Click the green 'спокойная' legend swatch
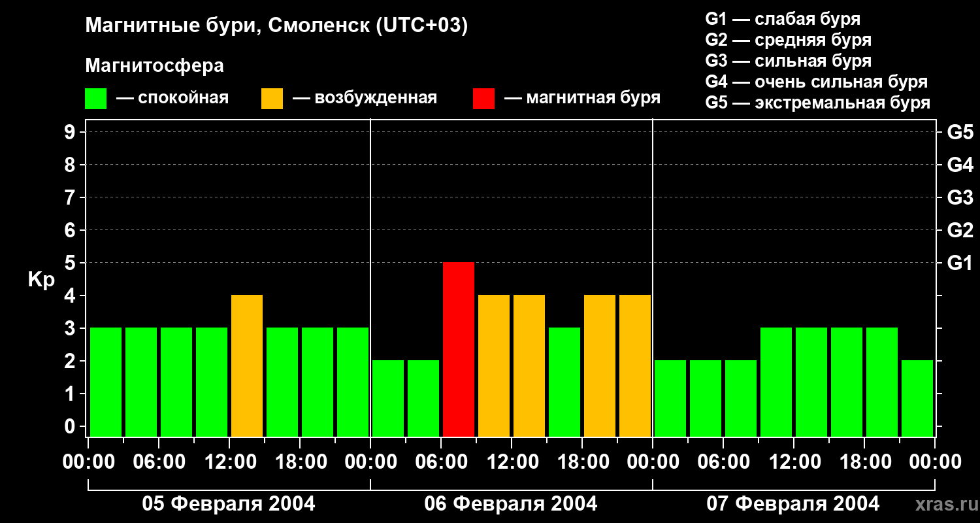The image size is (980, 523). [x=95, y=98]
